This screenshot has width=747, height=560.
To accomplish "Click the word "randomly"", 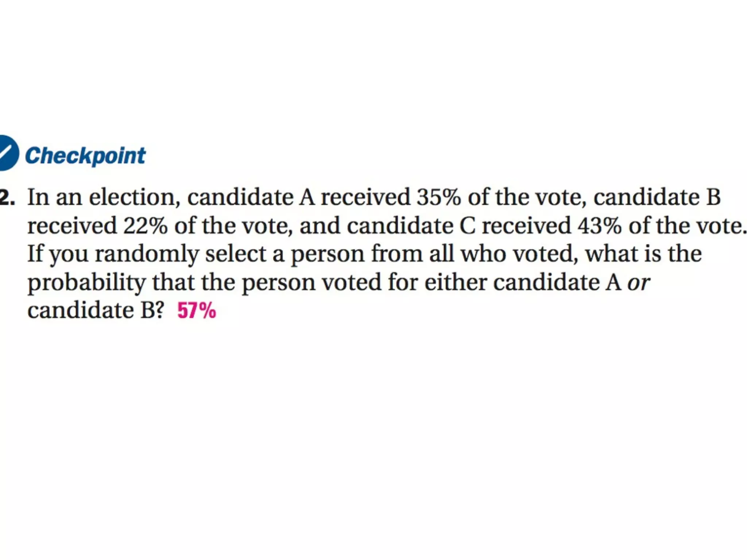I will point(147,255).
